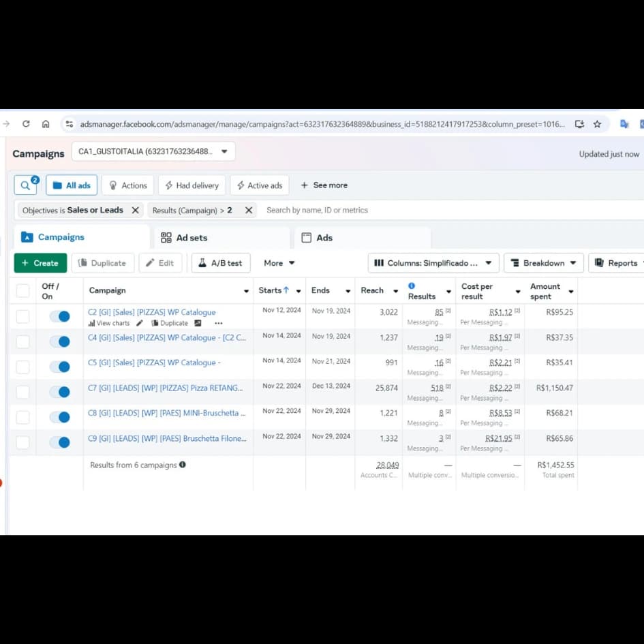Click the total reach 28,049 value

(x=387, y=465)
